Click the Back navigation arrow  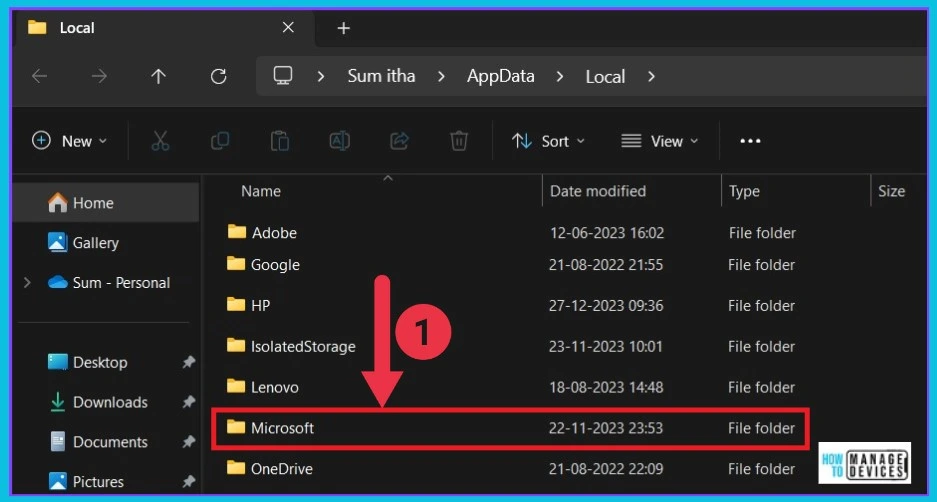(x=39, y=76)
